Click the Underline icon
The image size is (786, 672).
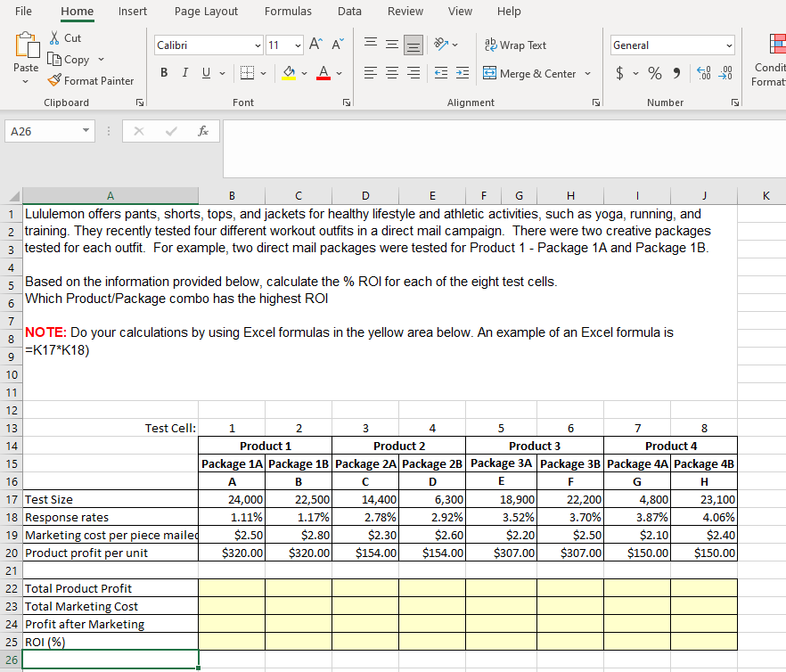[x=205, y=73]
